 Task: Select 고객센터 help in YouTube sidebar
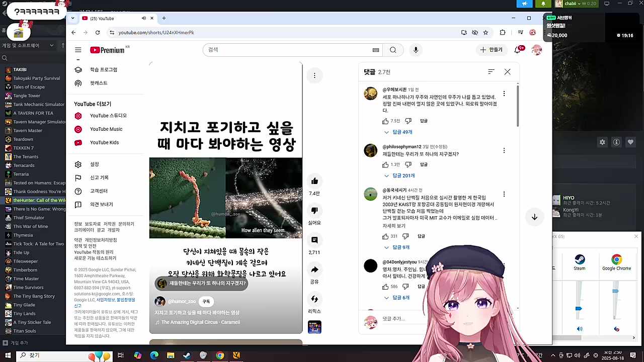tap(99, 191)
